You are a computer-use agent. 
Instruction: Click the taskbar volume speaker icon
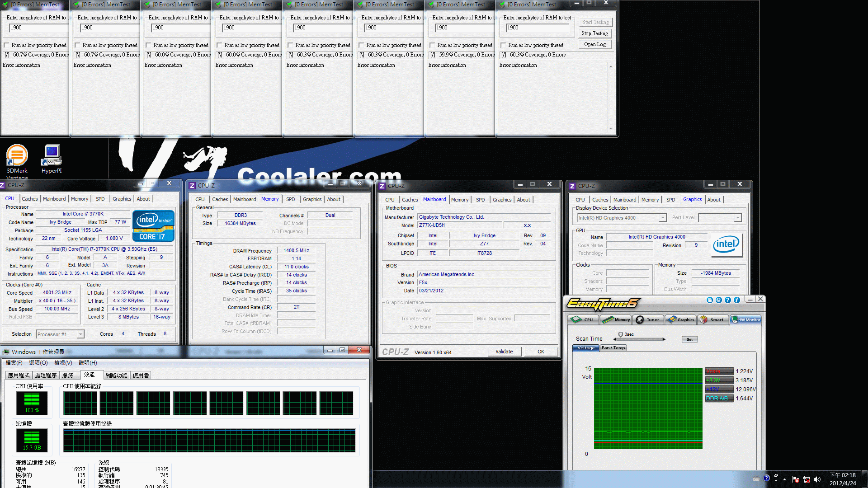click(x=817, y=479)
